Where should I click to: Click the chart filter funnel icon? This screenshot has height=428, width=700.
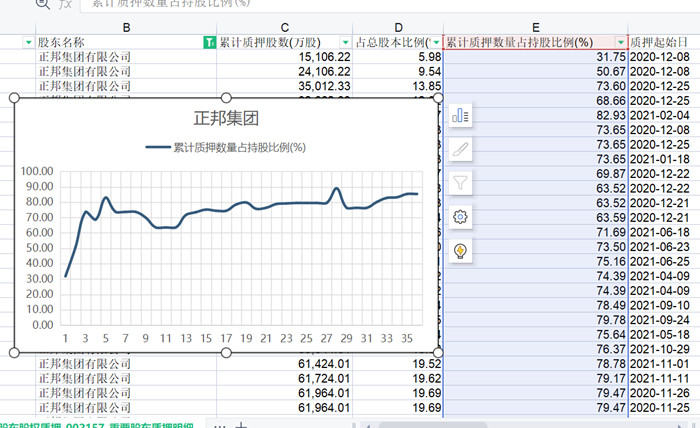point(460,182)
